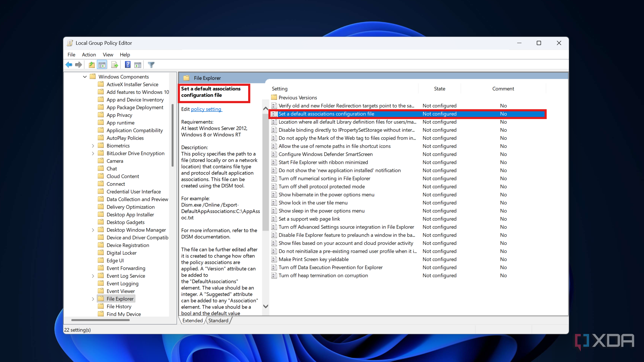Select Show hibernate in the power options menu

tap(326, 194)
